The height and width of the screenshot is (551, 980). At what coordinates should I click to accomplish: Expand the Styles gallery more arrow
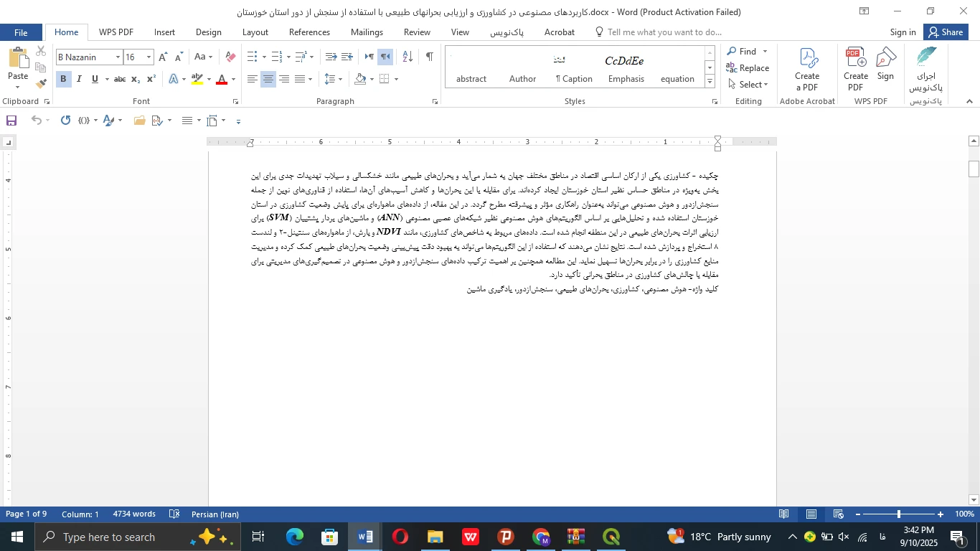pos(710,82)
